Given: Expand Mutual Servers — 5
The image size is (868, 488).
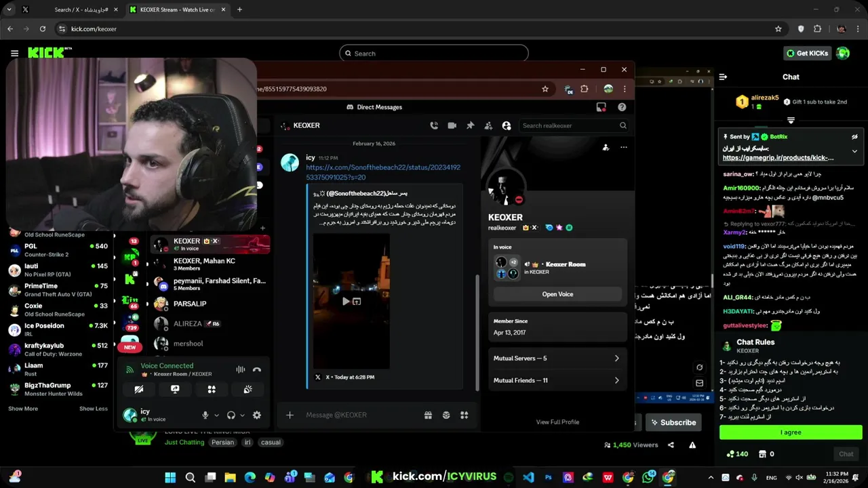Looking at the screenshot, I should (x=556, y=358).
